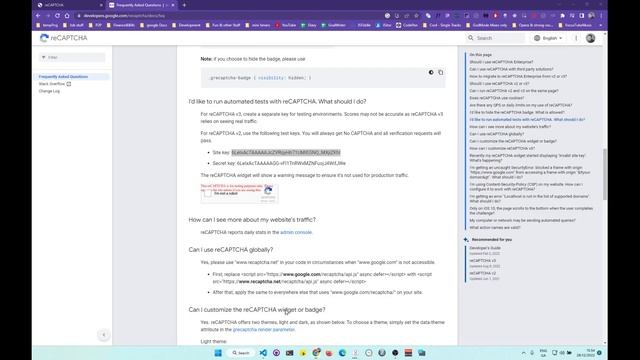This screenshot has height=360, width=640.
Task: Open Chrome from the taskbar
Action: tap(316, 353)
